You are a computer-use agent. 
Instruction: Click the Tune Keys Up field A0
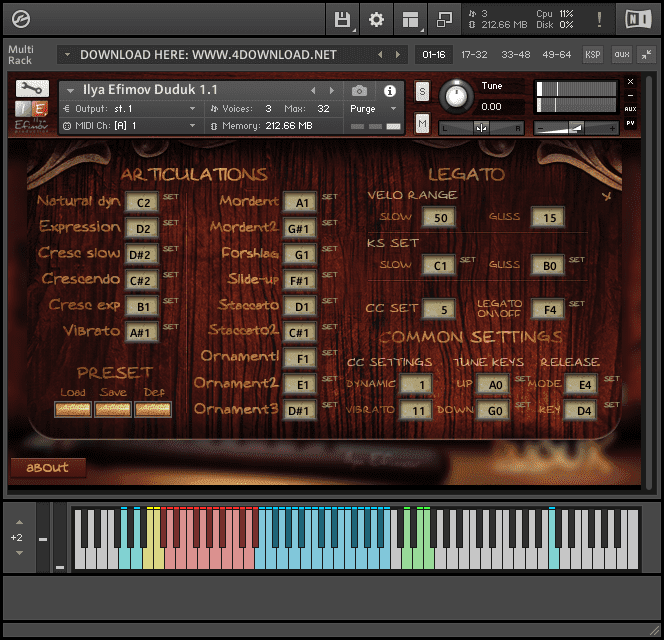coord(494,384)
